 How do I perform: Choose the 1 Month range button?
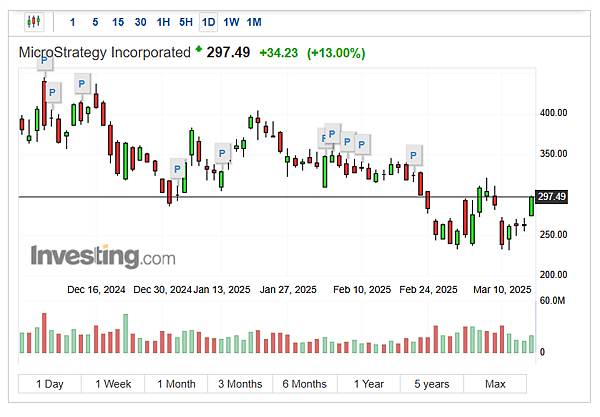(x=176, y=384)
